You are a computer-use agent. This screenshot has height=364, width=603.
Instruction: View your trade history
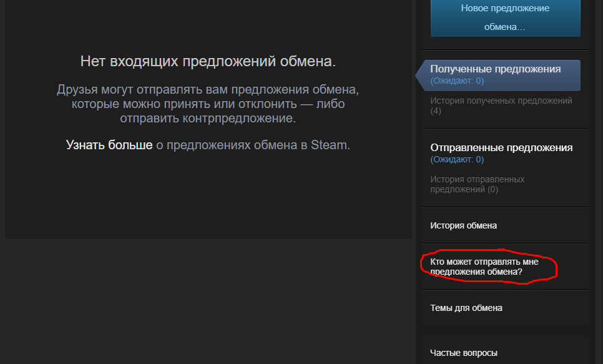coord(463,225)
